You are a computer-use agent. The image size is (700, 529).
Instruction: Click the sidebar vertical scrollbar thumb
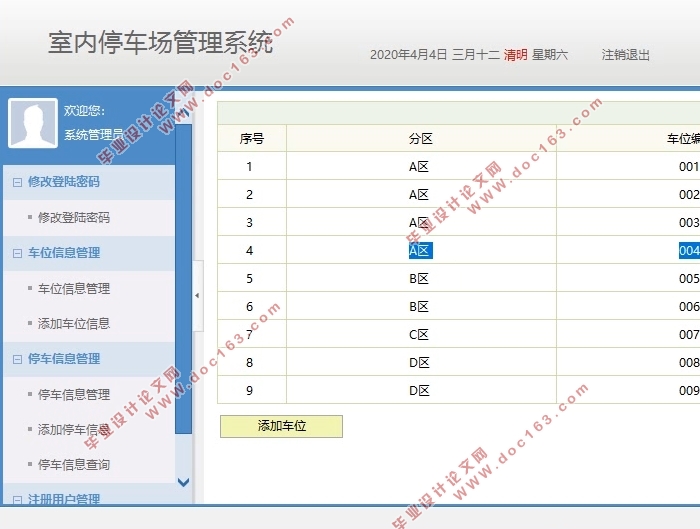tap(183, 279)
